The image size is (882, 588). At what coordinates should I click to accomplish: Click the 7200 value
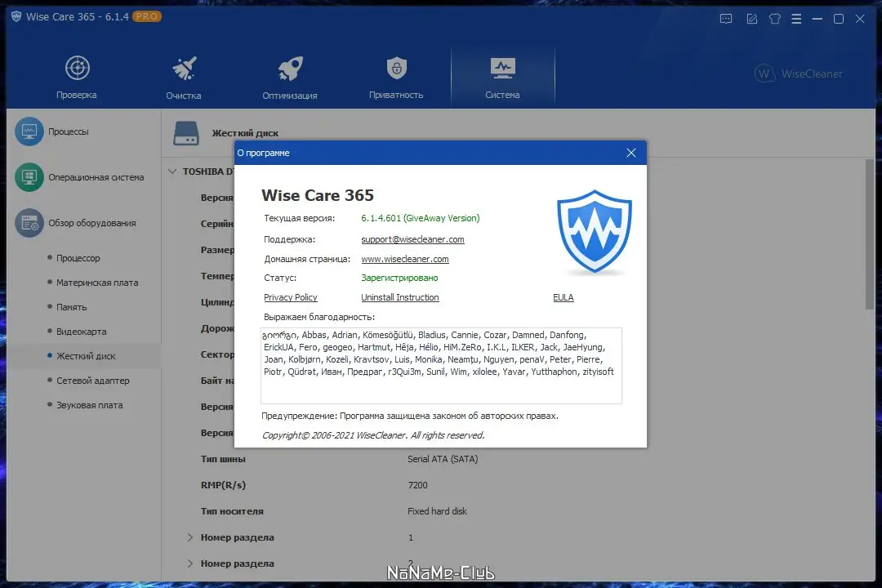tap(417, 485)
